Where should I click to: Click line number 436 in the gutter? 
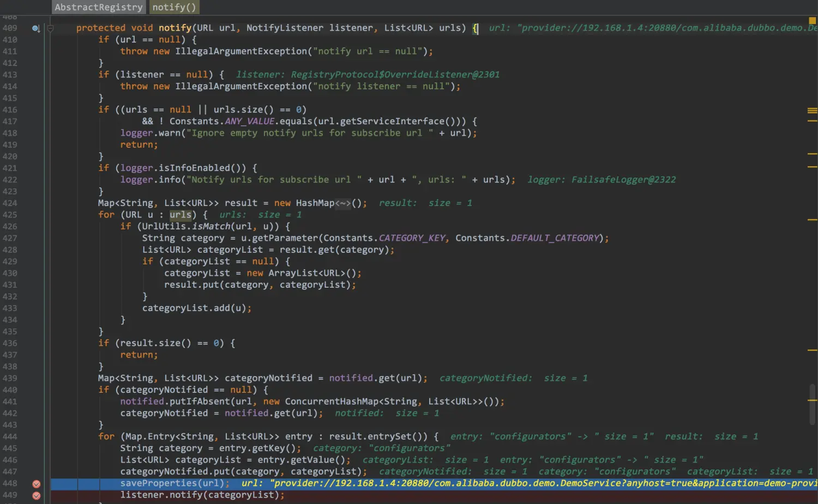coord(10,343)
